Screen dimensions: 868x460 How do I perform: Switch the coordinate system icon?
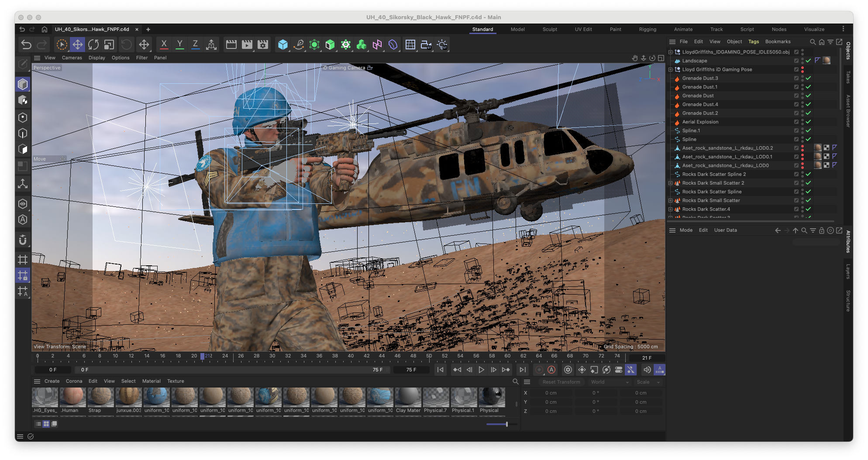pos(211,45)
